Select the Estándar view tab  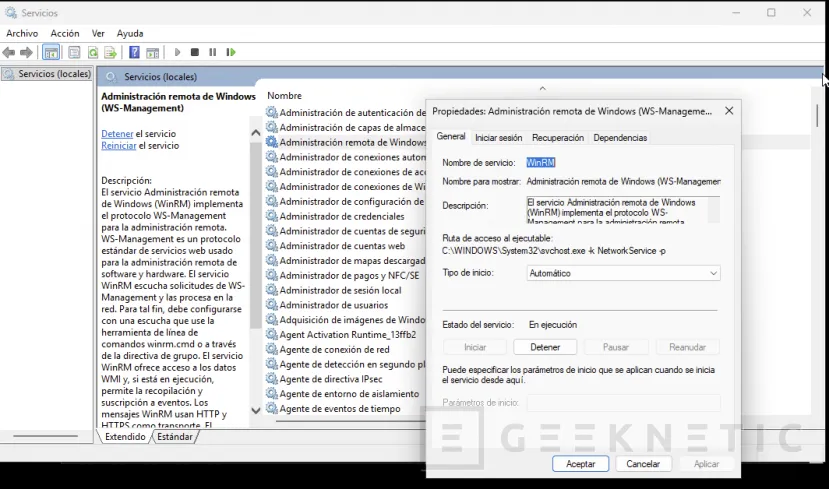point(174,437)
